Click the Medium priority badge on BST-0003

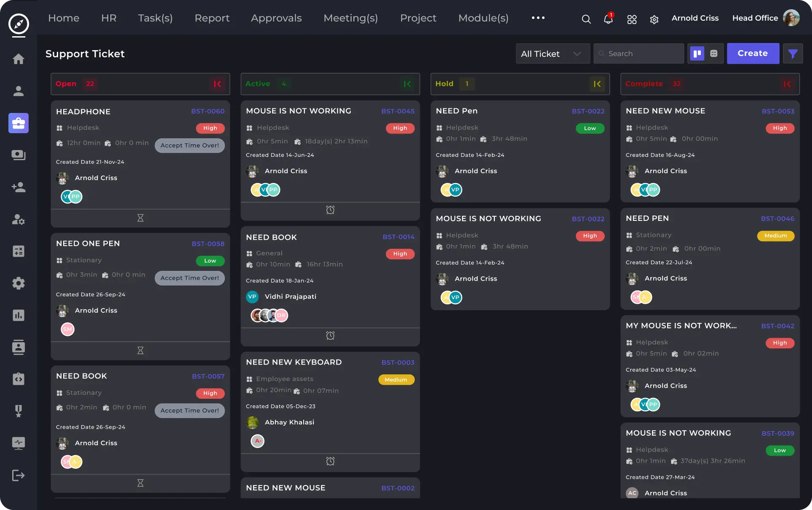(x=396, y=380)
